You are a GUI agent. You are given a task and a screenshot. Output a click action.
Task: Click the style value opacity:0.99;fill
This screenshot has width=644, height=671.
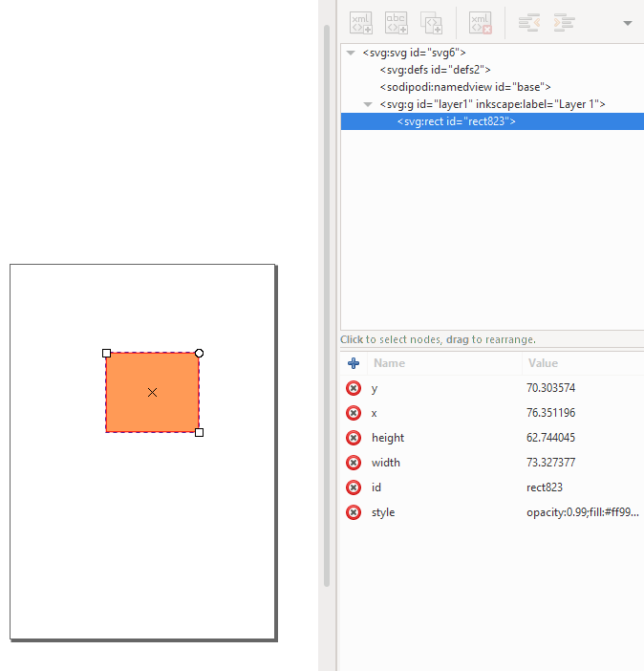tap(583, 512)
